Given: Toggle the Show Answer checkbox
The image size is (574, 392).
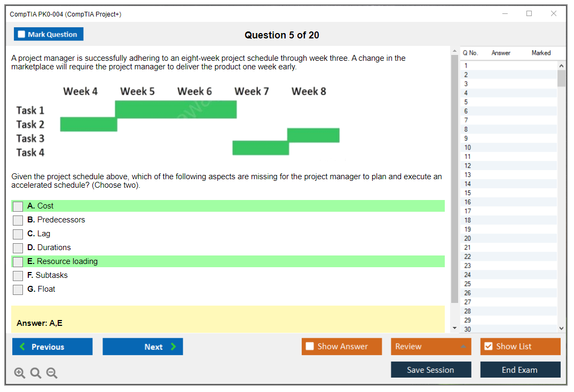Looking at the screenshot, I should (310, 347).
